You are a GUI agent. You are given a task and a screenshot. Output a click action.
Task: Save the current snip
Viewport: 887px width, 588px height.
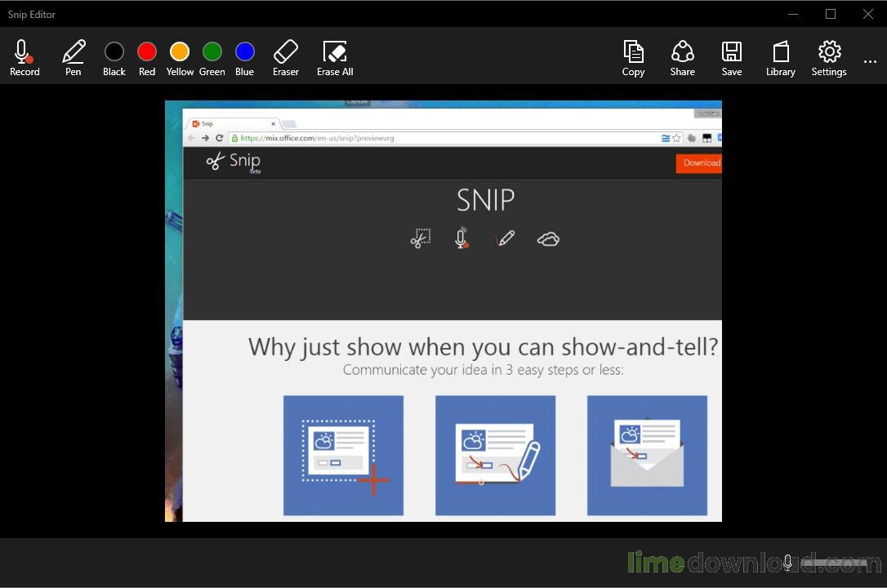[732, 58]
